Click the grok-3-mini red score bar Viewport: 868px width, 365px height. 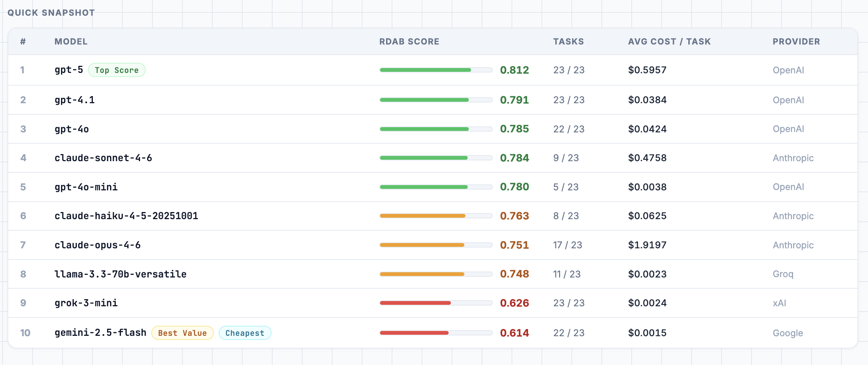coord(415,303)
